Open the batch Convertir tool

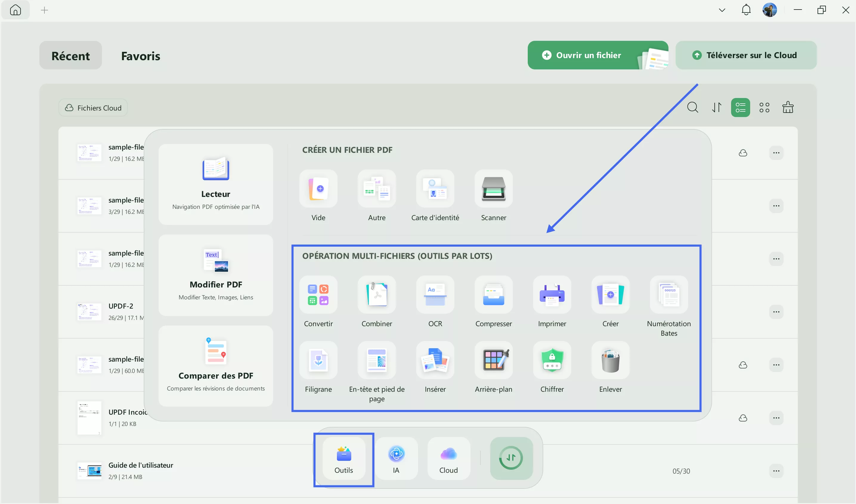coord(318,295)
